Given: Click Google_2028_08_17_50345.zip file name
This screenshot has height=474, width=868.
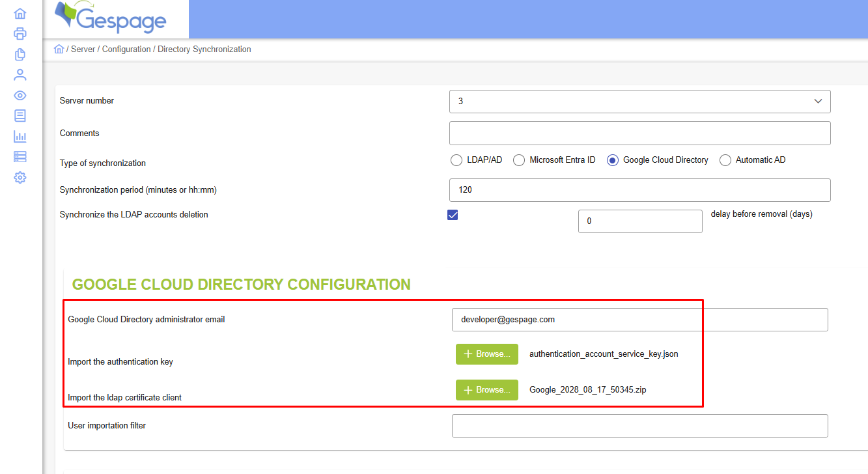Looking at the screenshot, I should 587,390.
